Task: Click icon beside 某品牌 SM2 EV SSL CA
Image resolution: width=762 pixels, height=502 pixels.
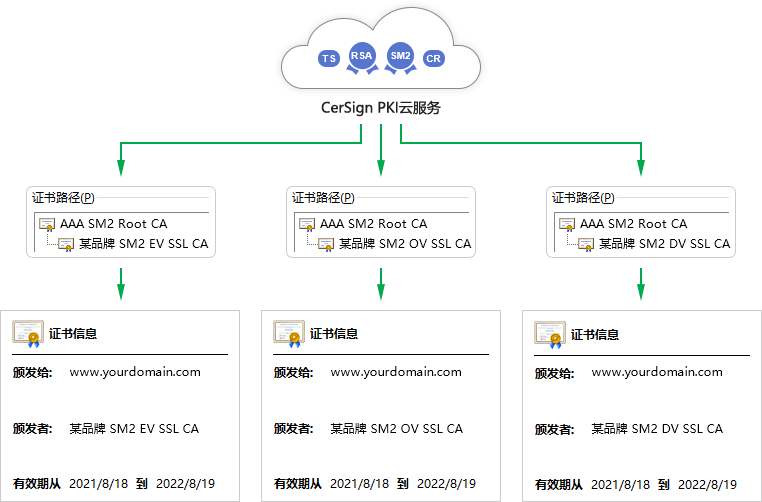Action: tap(67, 244)
